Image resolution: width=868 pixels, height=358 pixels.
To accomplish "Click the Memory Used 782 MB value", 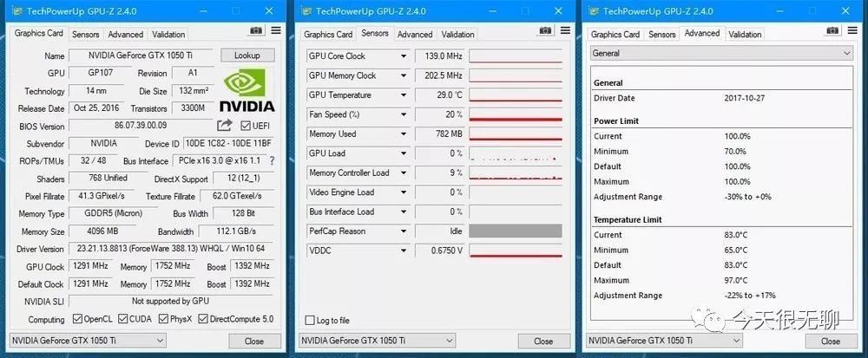I will click(x=439, y=133).
